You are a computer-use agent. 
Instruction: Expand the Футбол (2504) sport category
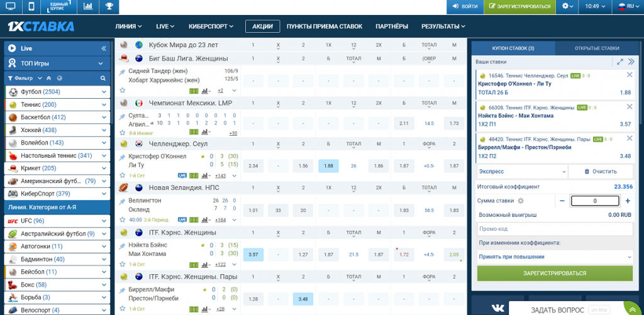pos(104,91)
